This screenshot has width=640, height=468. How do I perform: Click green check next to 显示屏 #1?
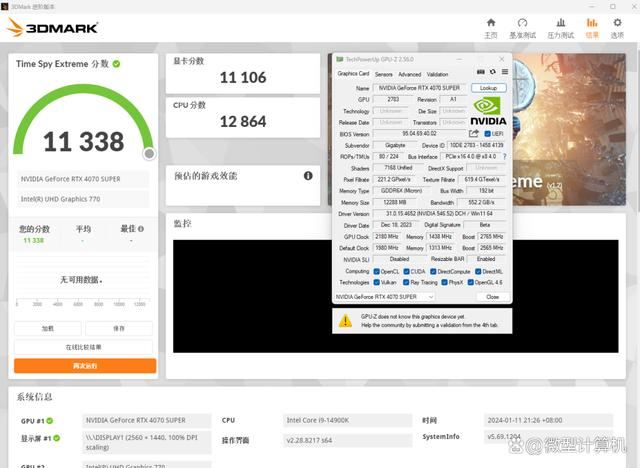(56, 438)
